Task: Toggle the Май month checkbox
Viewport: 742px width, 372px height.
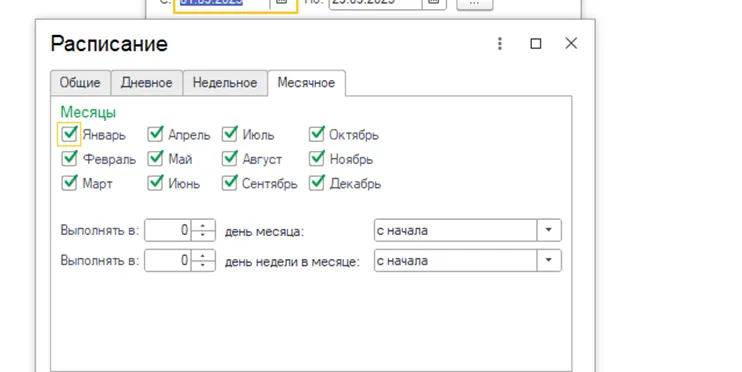Action: pos(155,159)
